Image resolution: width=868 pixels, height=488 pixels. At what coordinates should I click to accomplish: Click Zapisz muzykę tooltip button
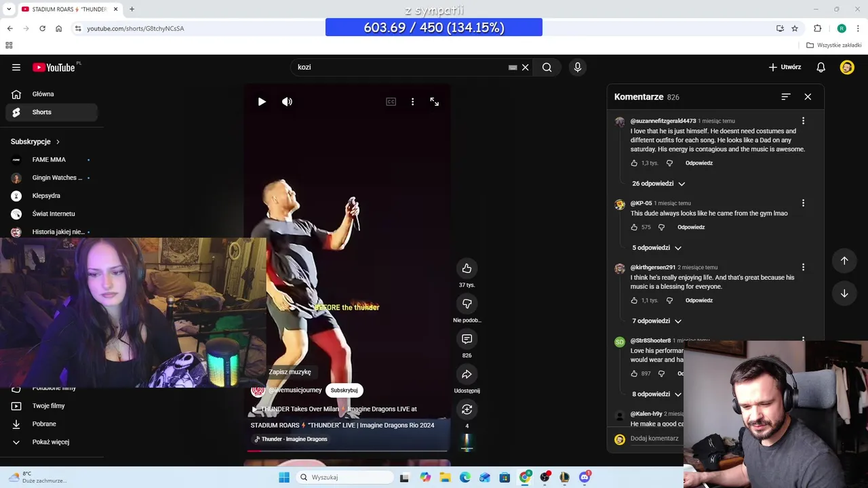(x=290, y=372)
